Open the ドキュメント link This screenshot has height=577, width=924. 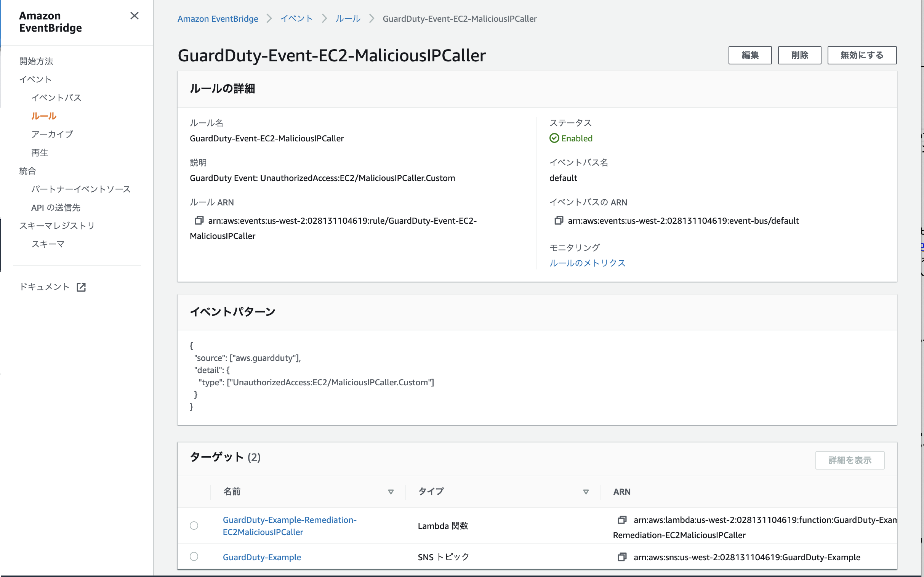click(45, 287)
